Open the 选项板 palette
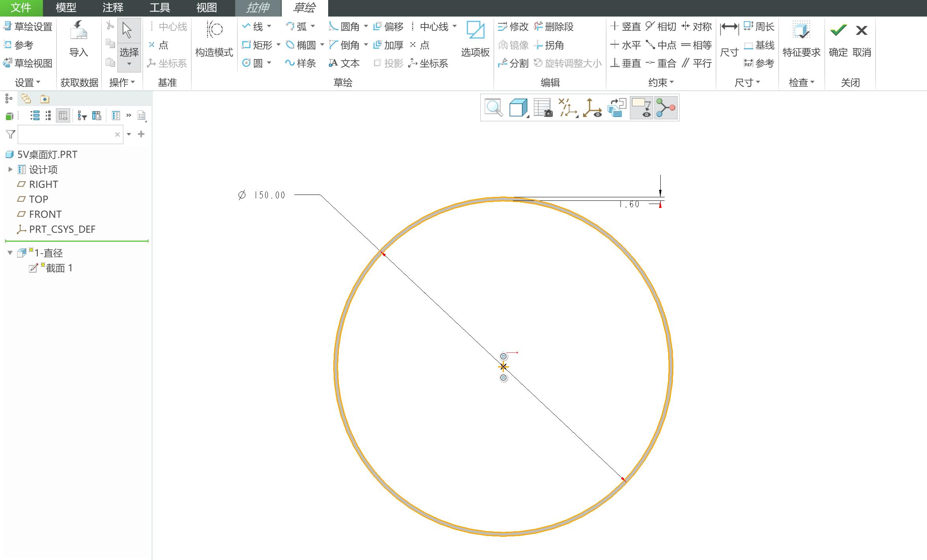Viewport: 927px width, 560px height. (475, 39)
